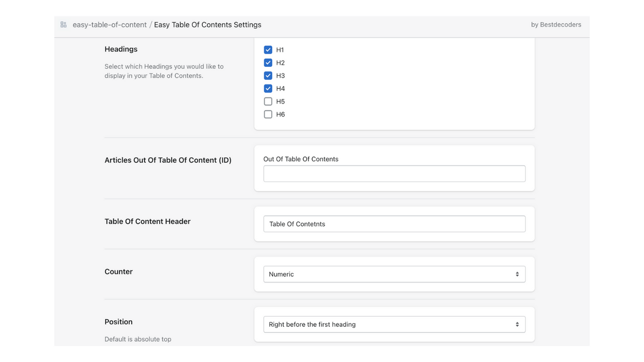
Task: Check the H6 heading checkbox
Action: 268,115
